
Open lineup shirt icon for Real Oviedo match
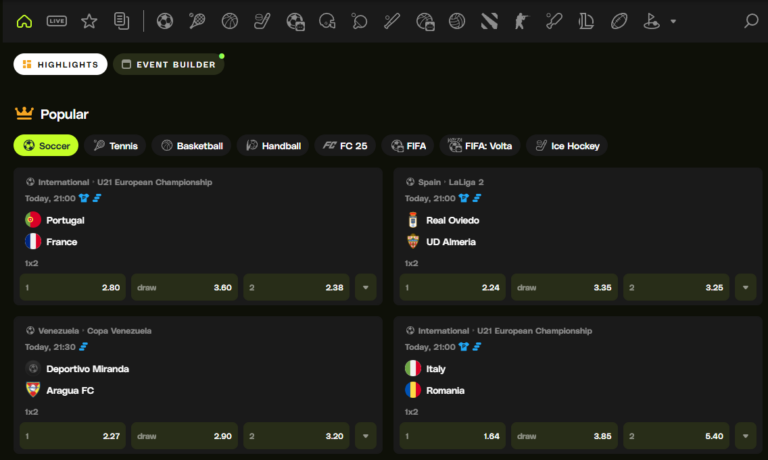point(464,198)
